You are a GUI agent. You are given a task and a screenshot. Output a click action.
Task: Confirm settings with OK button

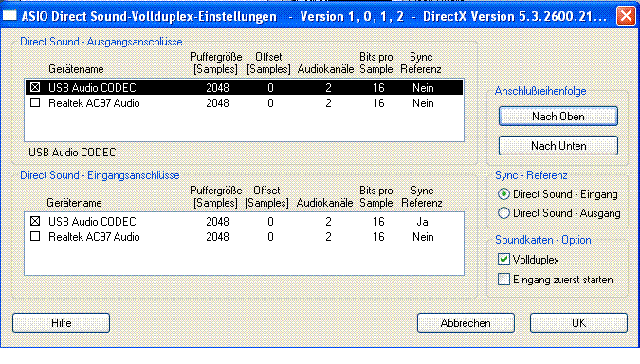click(578, 323)
